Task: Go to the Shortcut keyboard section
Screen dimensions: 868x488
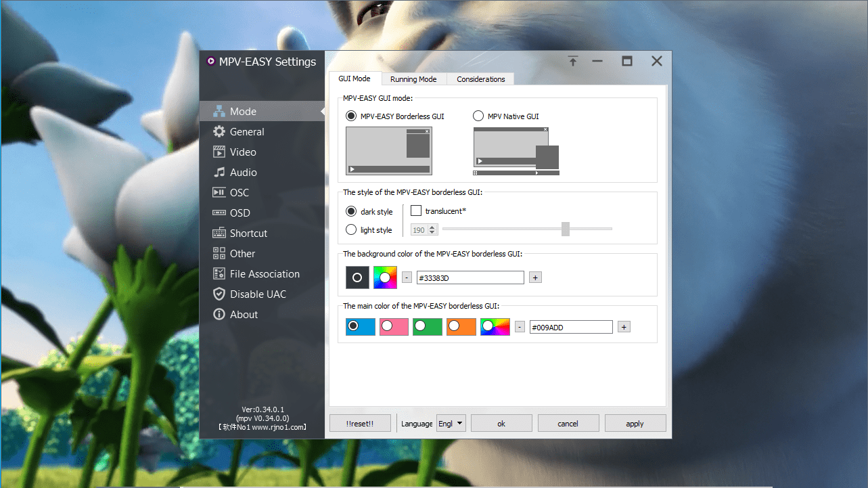Action: point(262,234)
